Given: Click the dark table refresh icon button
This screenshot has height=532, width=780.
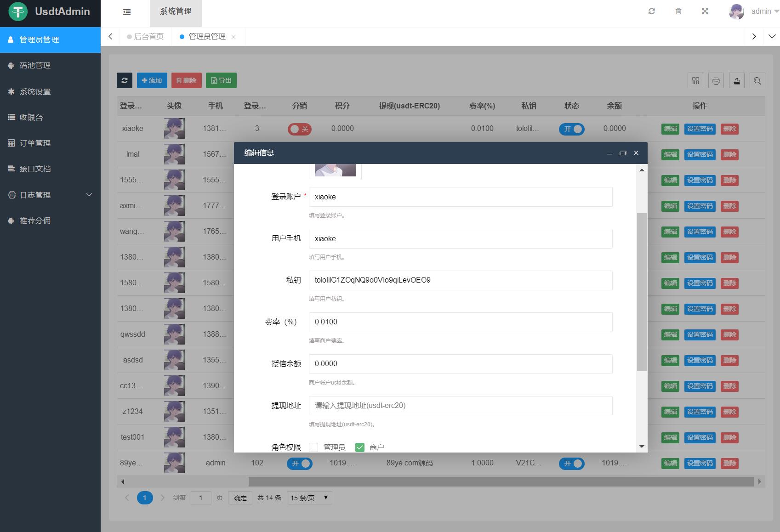Looking at the screenshot, I should click(x=124, y=80).
